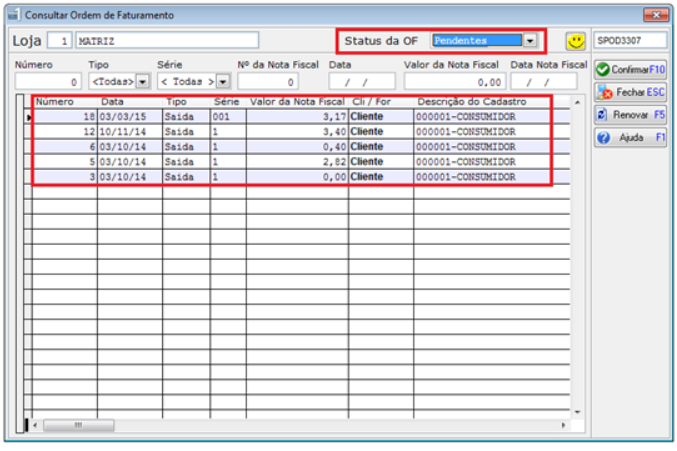Screen dimensions: 677x451
Task: Expand the Tipo <Todas> dropdown
Action: pyautogui.click(x=142, y=81)
